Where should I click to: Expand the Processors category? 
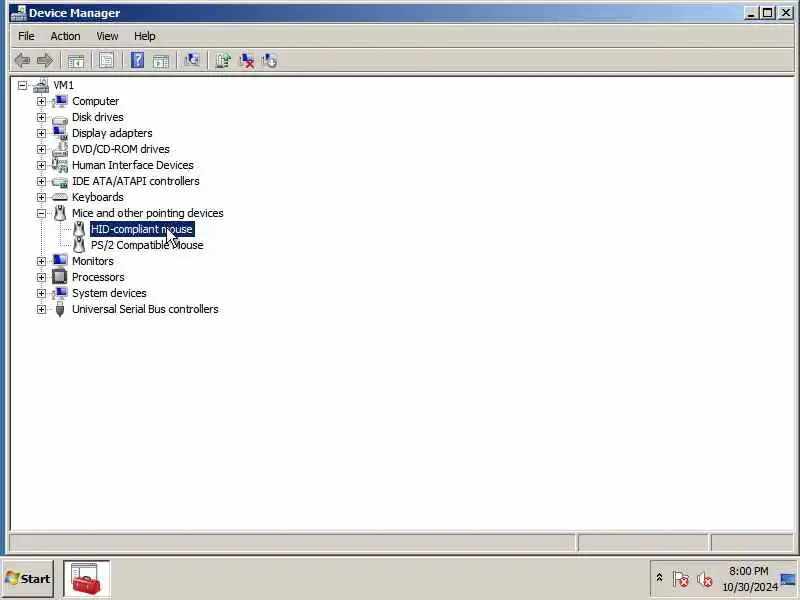coord(41,277)
